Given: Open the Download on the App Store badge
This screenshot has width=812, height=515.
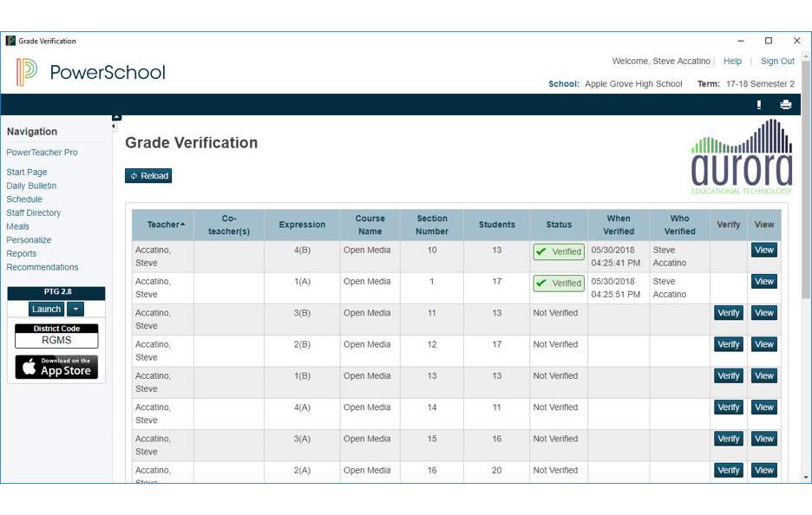Looking at the screenshot, I should tap(56, 367).
